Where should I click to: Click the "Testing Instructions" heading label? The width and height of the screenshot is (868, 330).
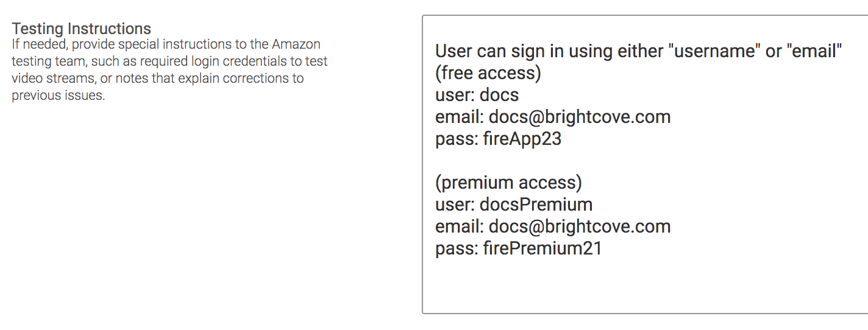81,29
